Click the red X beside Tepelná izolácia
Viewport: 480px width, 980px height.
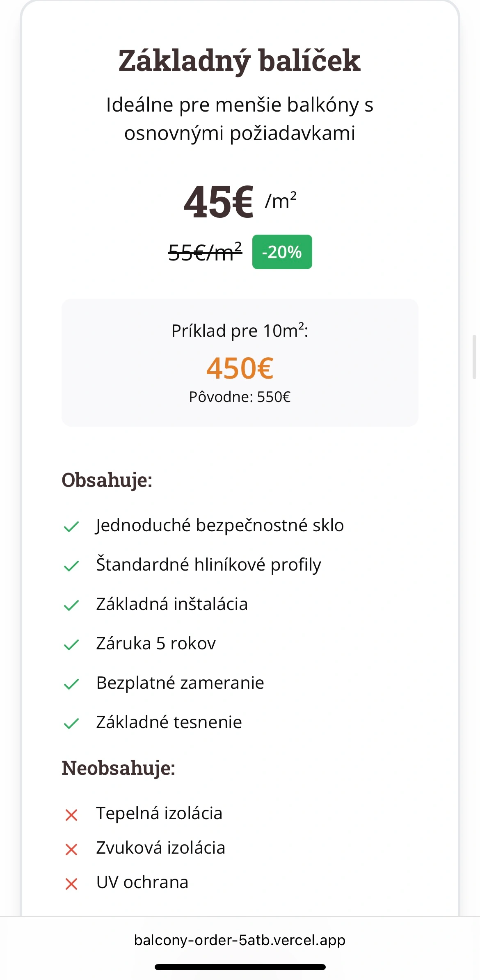[x=71, y=815]
